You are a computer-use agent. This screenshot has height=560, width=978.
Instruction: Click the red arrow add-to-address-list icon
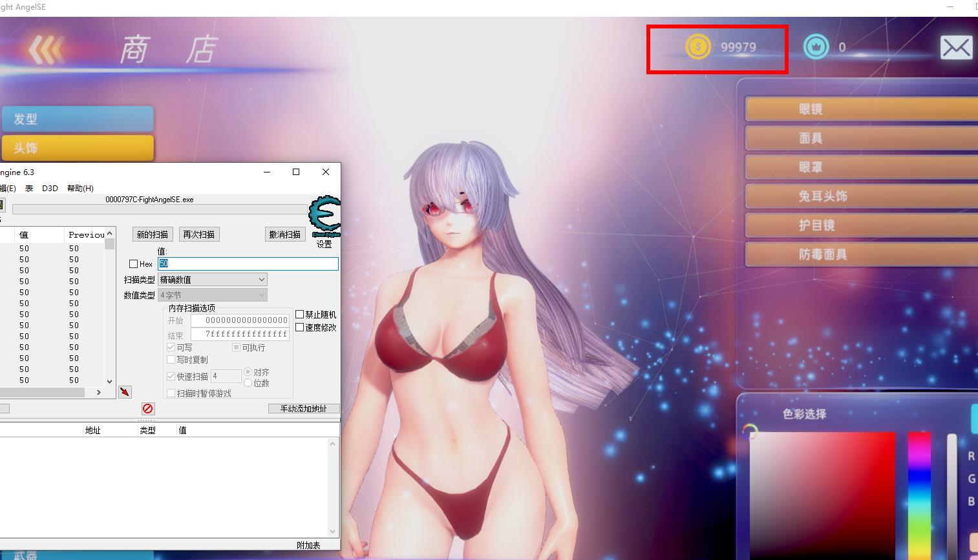(x=125, y=391)
